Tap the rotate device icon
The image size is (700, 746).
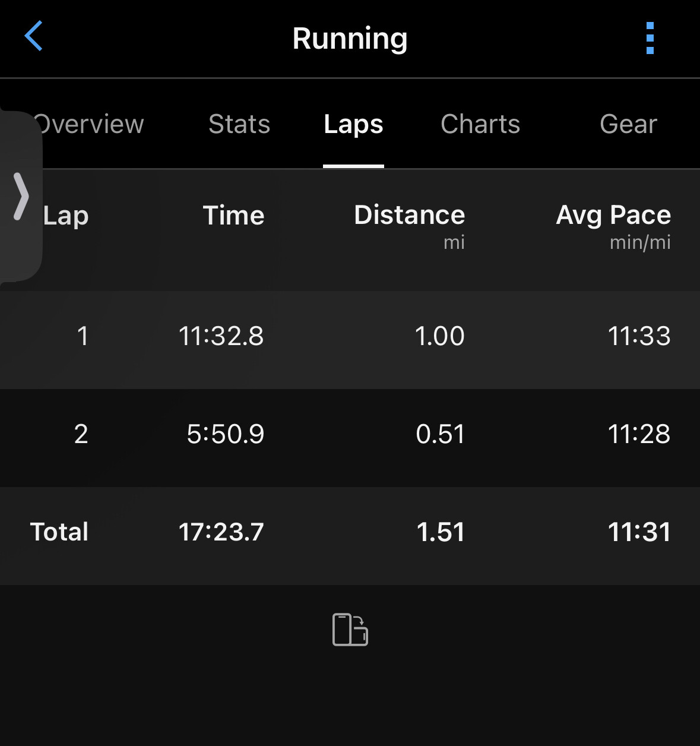(350, 629)
